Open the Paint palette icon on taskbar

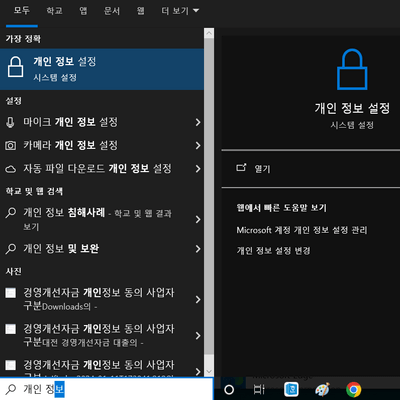coord(322,389)
